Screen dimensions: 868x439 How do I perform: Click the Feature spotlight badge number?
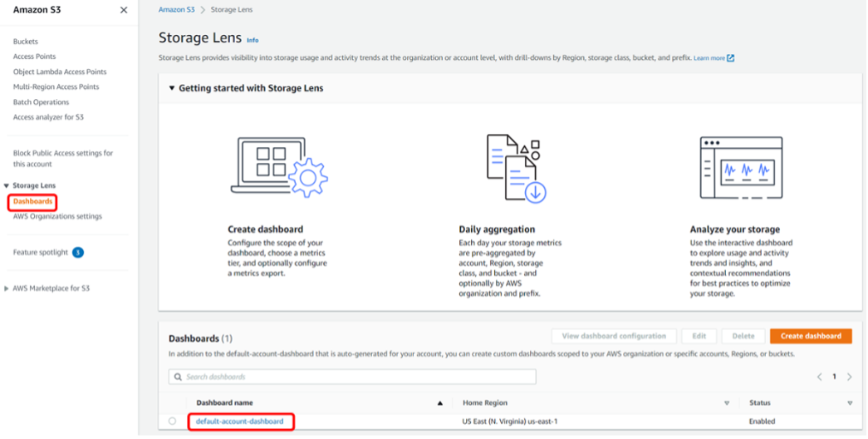(x=78, y=253)
